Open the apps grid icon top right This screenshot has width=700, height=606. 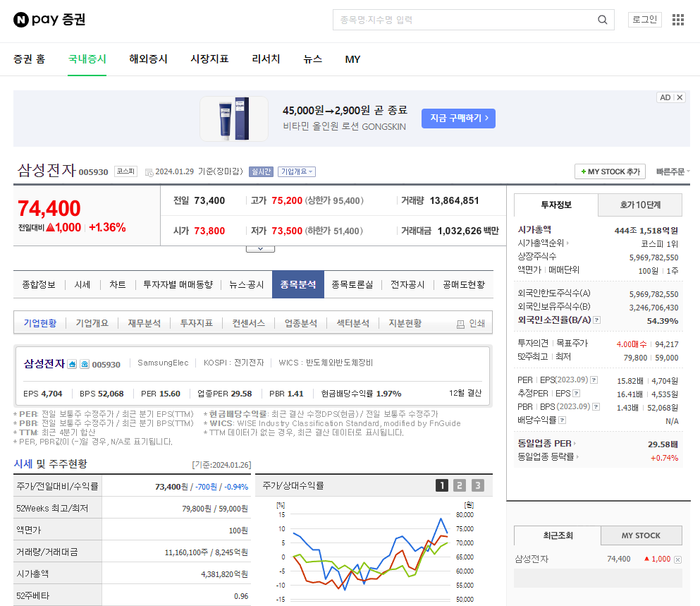coord(678,20)
